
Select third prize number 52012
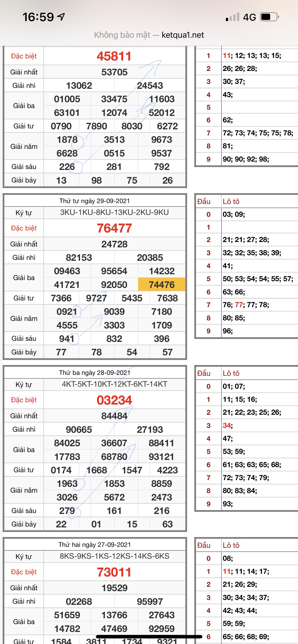pyautogui.click(x=162, y=113)
